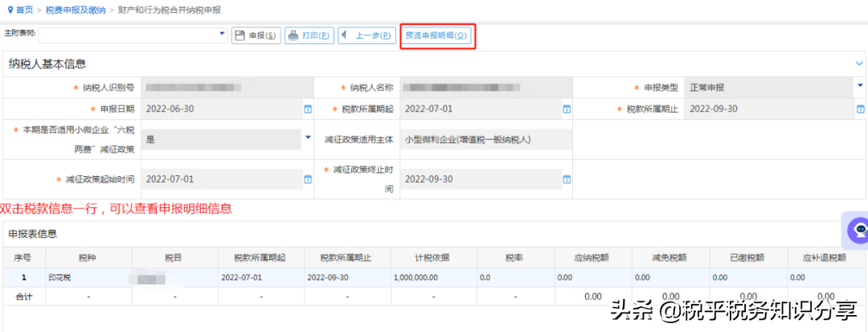Screen dimensions: 868x332
Task: Click the 申报日期 field 2022-06-30
Action: 222,109
